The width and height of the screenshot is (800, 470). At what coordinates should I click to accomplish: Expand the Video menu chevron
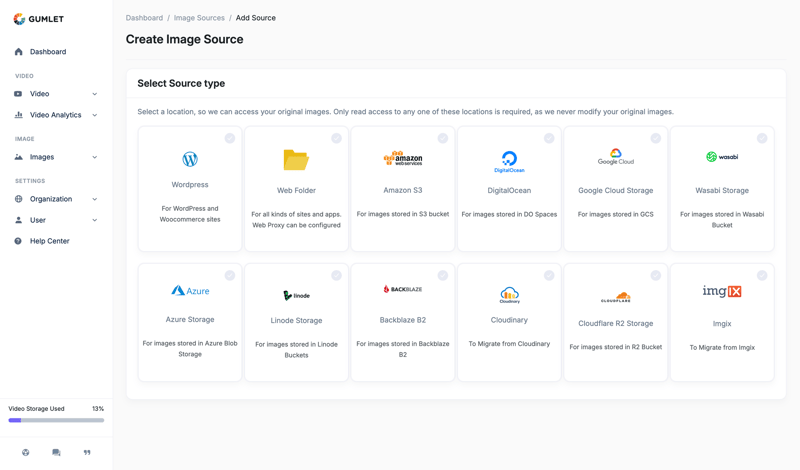tap(94, 94)
